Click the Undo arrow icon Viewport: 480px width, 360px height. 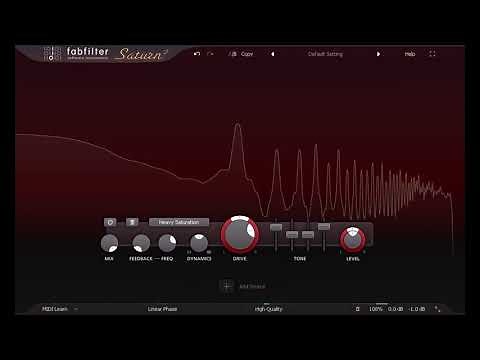coord(197,54)
